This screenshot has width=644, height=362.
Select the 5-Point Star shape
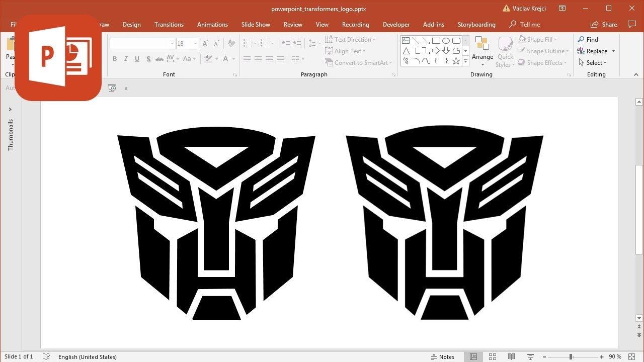click(x=456, y=61)
